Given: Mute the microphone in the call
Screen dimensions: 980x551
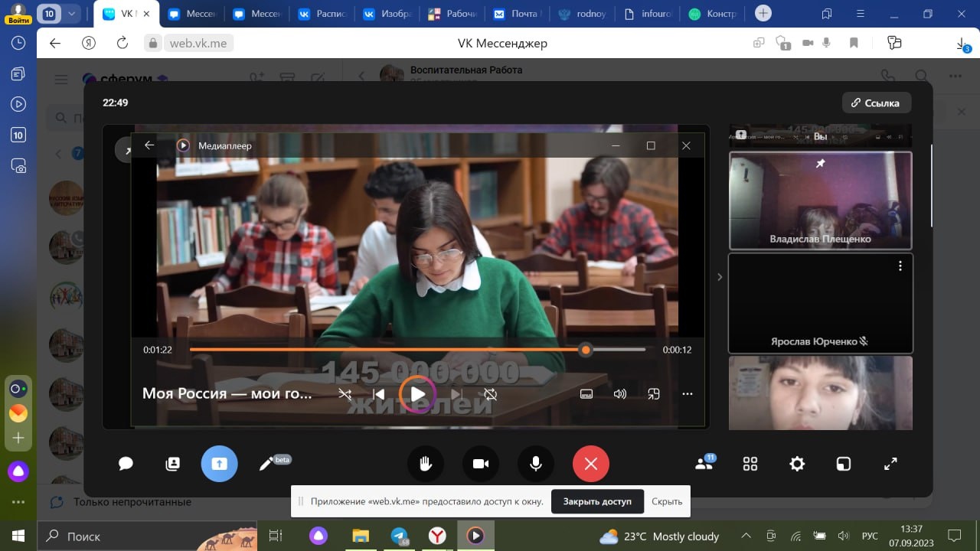Looking at the screenshot, I should point(536,464).
